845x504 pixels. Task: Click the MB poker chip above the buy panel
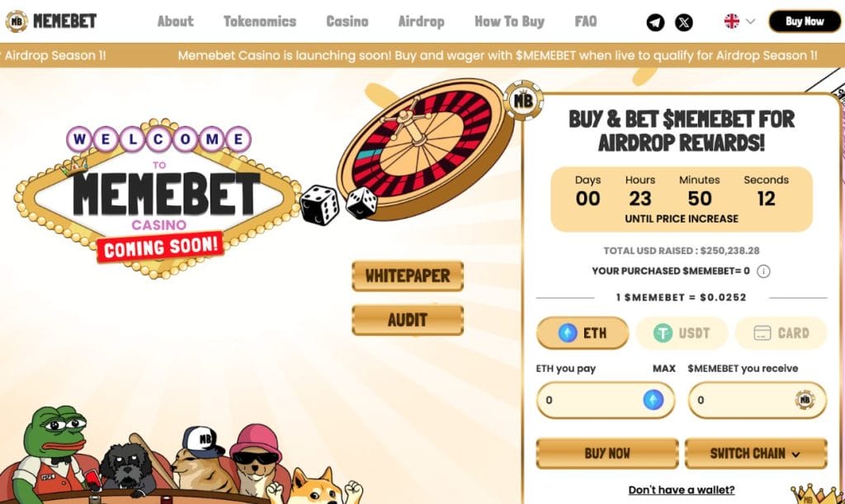522,100
